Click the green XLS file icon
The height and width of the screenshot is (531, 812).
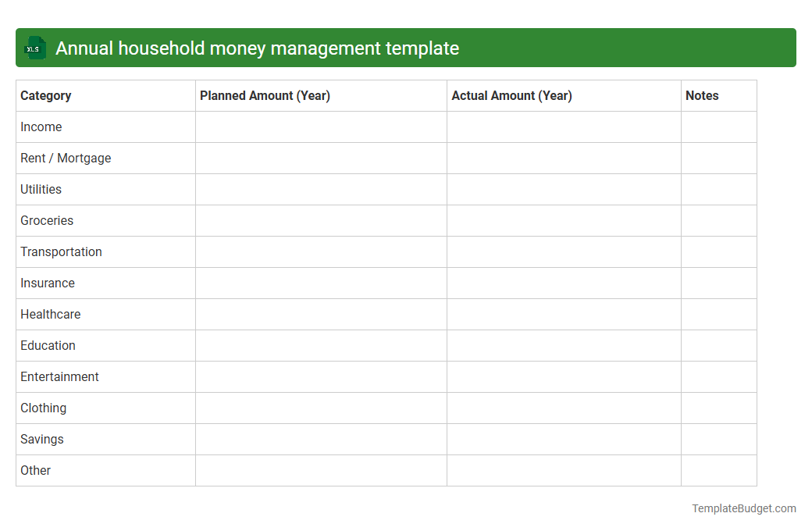pyautogui.click(x=34, y=48)
